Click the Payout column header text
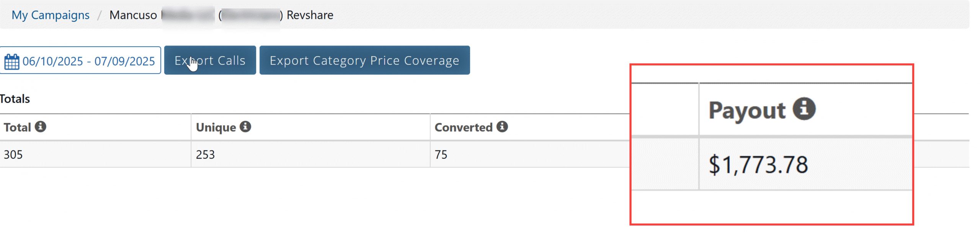980x232 pixels. pyautogui.click(x=747, y=110)
